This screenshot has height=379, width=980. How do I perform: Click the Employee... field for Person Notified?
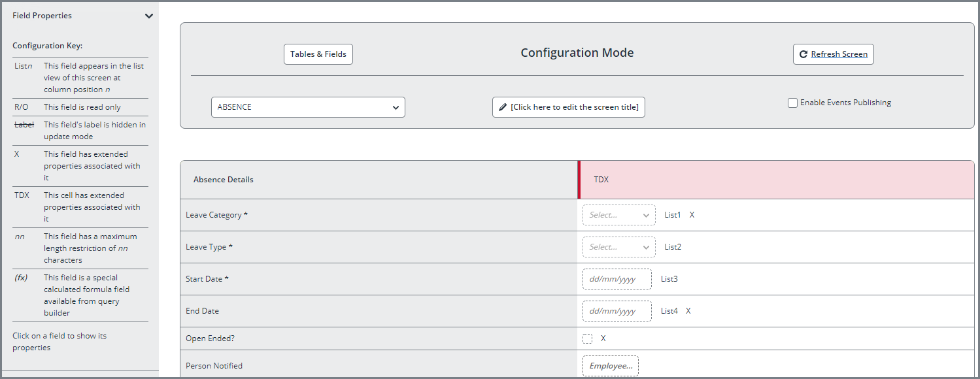click(609, 365)
